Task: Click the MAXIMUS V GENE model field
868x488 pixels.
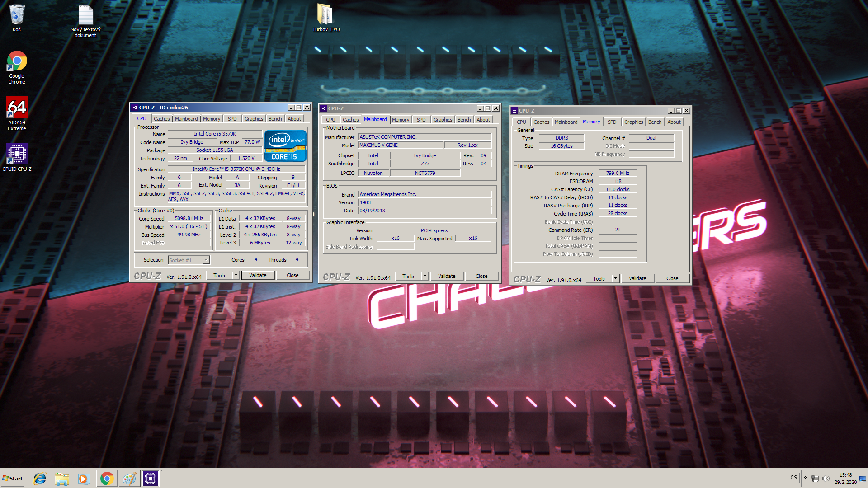Action: tap(401, 145)
